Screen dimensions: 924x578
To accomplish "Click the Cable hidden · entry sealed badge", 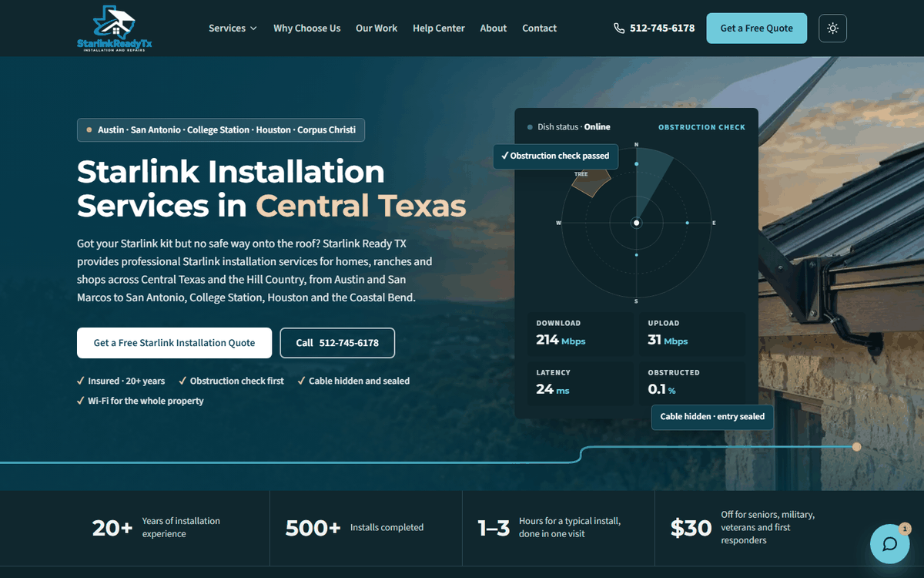I will tap(712, 417).
